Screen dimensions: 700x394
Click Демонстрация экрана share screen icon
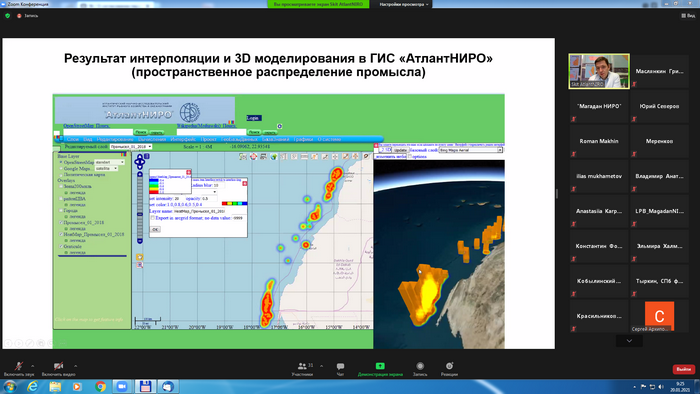click(x=380, y=366)
